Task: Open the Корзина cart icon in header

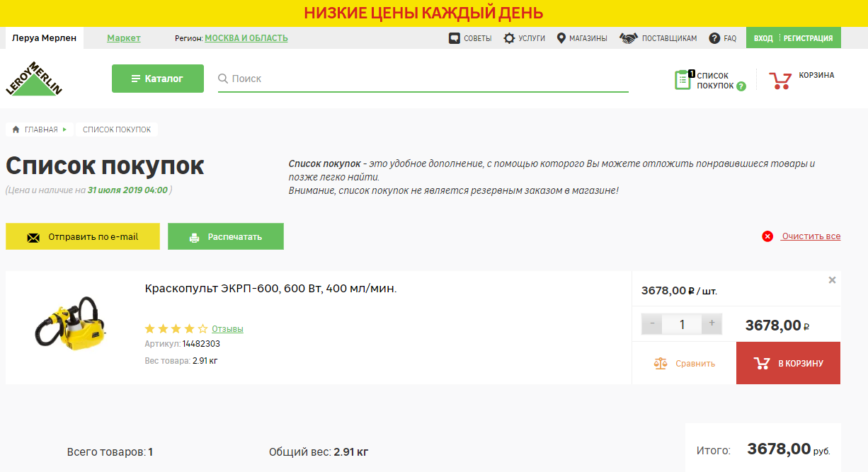Action: 780,80
